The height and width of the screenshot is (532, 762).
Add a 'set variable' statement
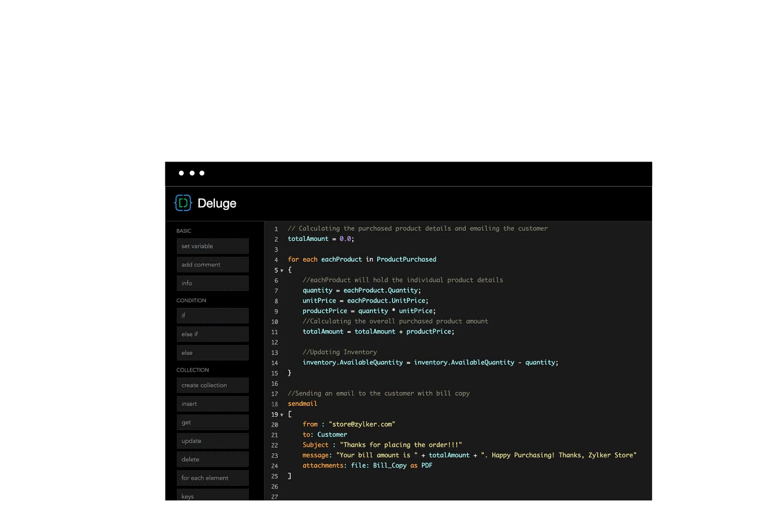pyautogui.click(x=212, y=246)
